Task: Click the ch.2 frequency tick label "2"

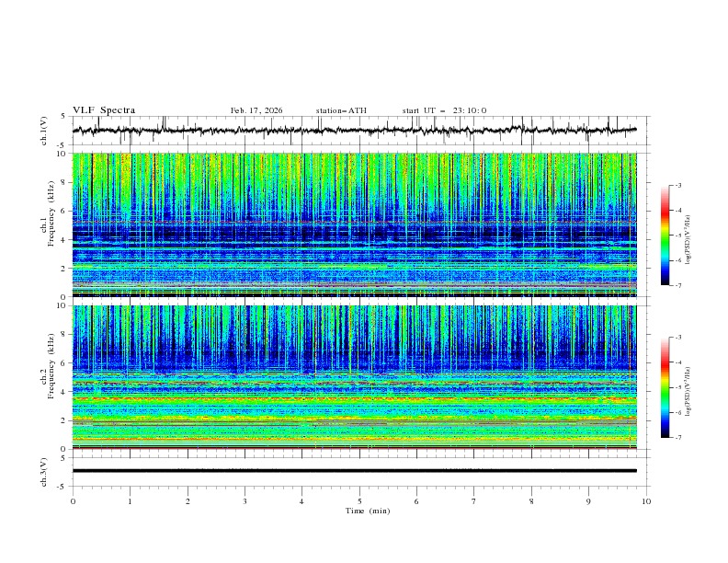Action: click(x=65, y=420)
